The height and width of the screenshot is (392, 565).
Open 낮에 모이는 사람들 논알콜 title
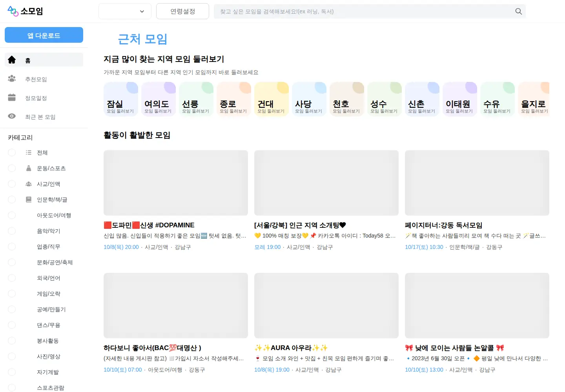coord(454,348)
